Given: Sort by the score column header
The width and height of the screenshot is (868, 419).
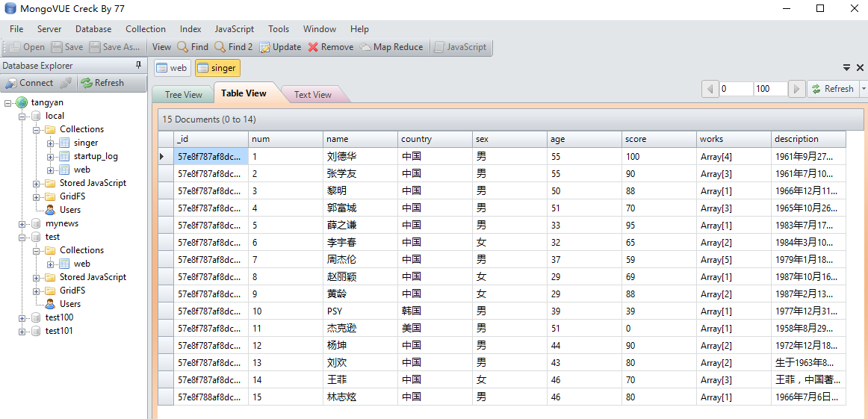Looking at the screenshot, I should (659, 139).
